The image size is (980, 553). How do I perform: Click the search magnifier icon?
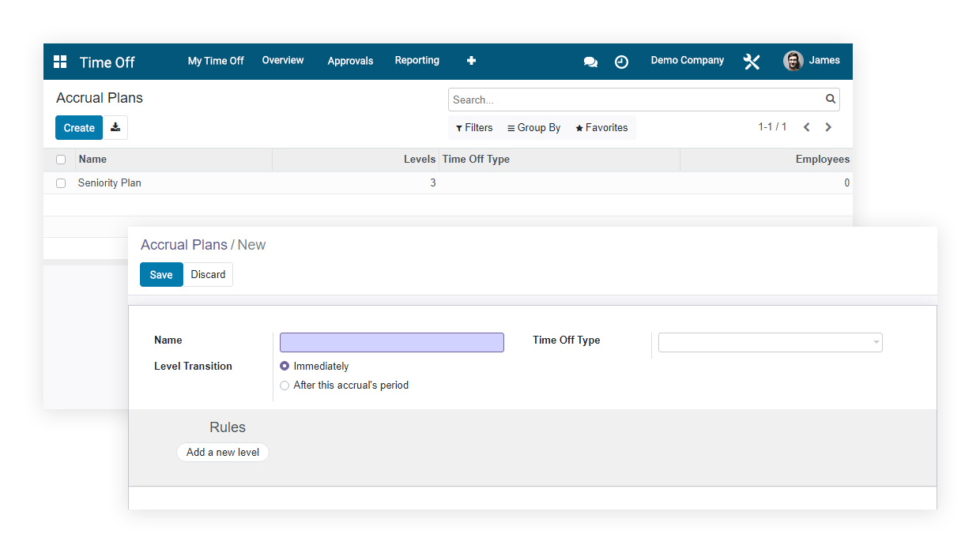831,100
